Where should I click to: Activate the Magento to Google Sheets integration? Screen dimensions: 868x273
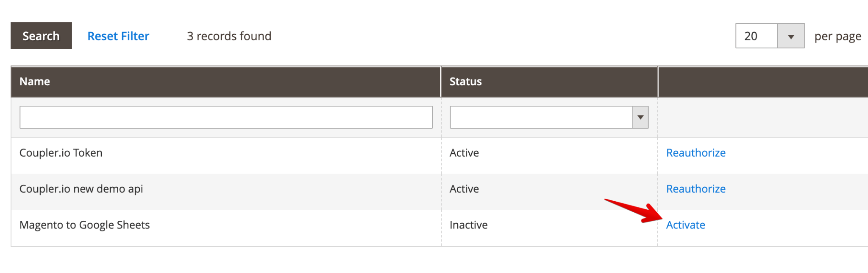tap(686, 225)
